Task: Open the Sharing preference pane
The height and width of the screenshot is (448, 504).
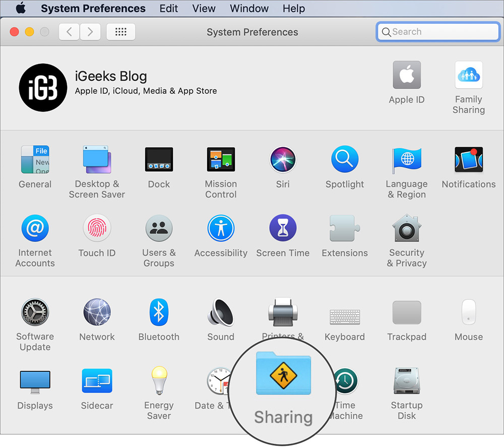Action: pos(283,374)
